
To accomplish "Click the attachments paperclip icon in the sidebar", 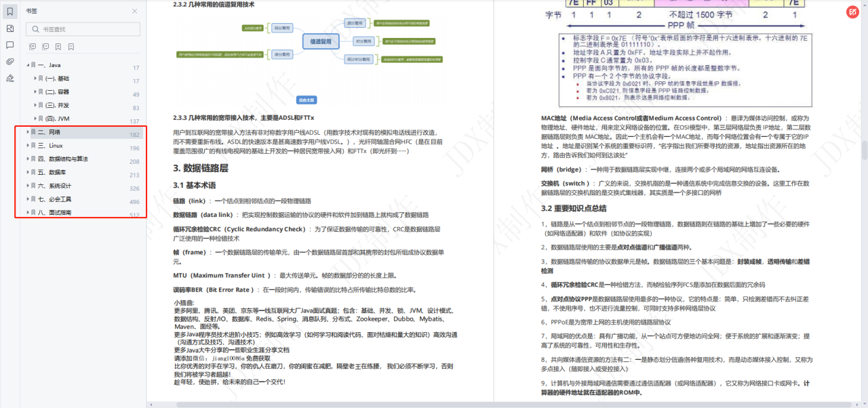I will [x=9, y=61].
